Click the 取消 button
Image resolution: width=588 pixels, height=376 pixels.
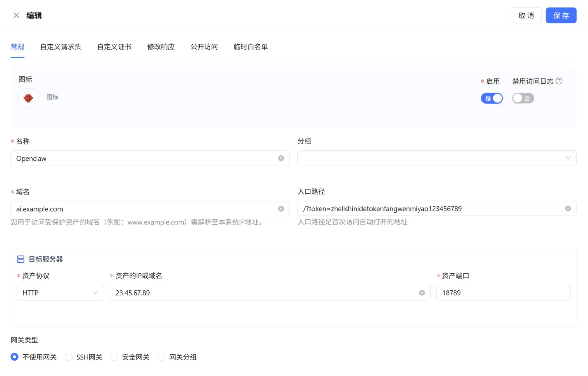click(526, 15)
